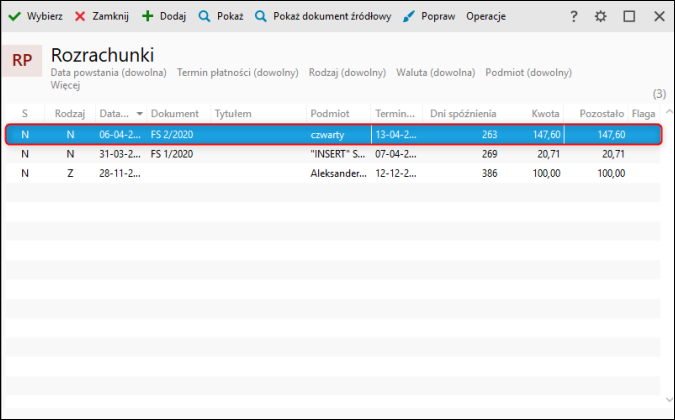Open settings with the gear icon

point(601,16)
